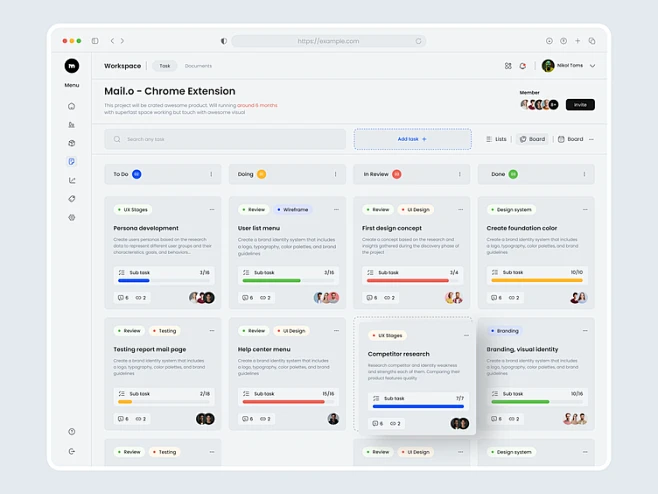Open Branding, visual identity card title
658x494 pixels.
pos(522,349)
